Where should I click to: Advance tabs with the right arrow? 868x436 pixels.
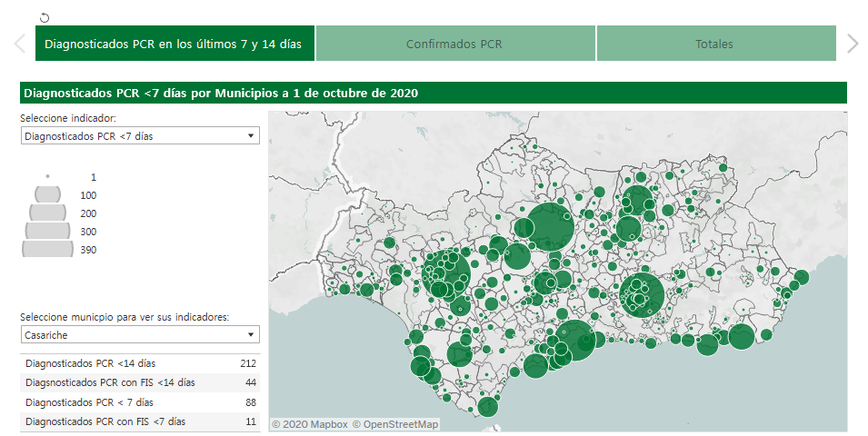pyautogui.click(x=852, y=44)
